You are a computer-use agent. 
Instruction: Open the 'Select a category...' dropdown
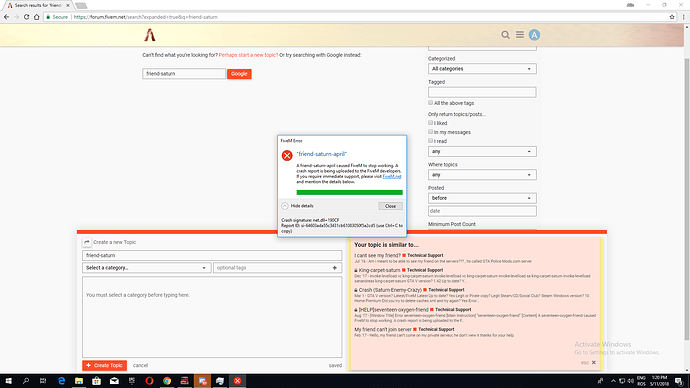[147, 267]
